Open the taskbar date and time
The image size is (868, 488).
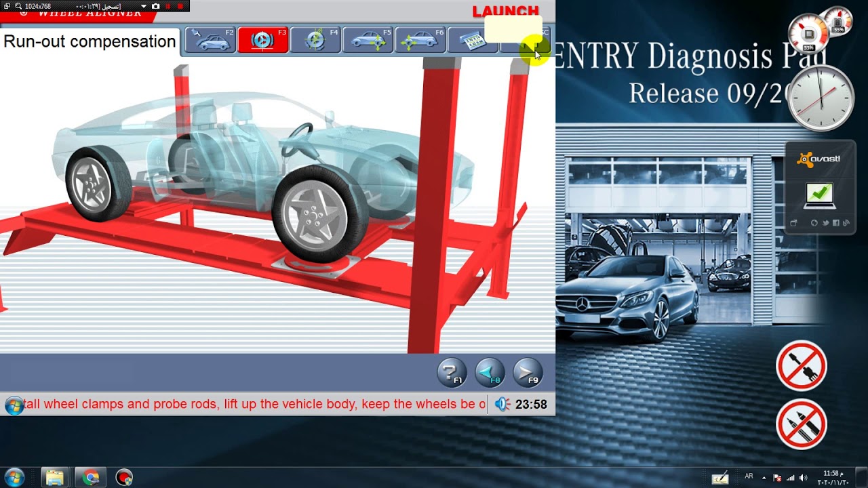coord(835,477)
